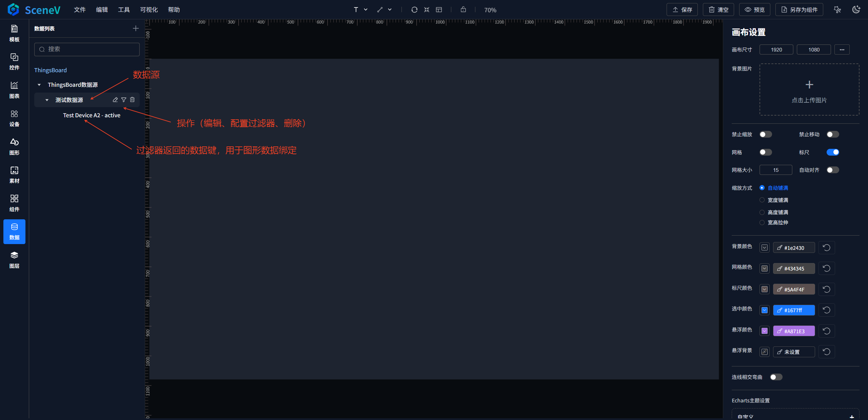Open the 可视化 menu

(149, 9)
